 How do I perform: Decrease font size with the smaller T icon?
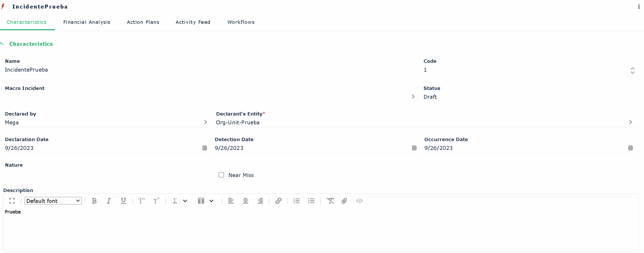[x=156, y=201]
